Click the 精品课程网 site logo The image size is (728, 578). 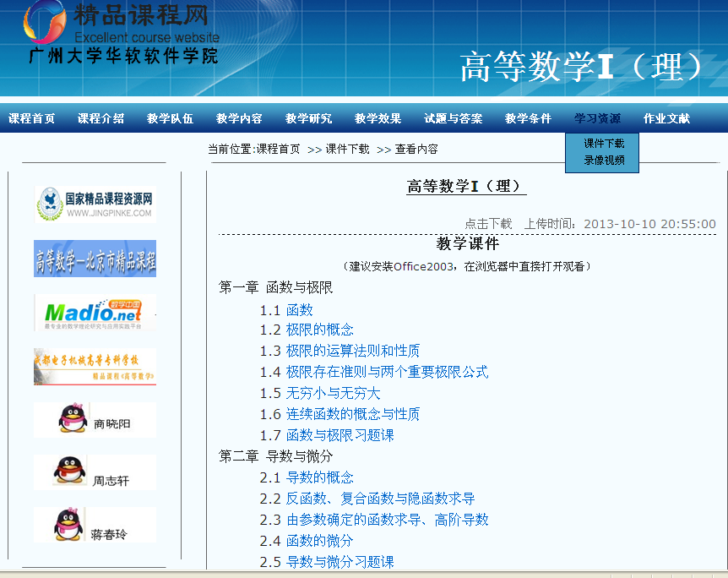tap(118, 32)
